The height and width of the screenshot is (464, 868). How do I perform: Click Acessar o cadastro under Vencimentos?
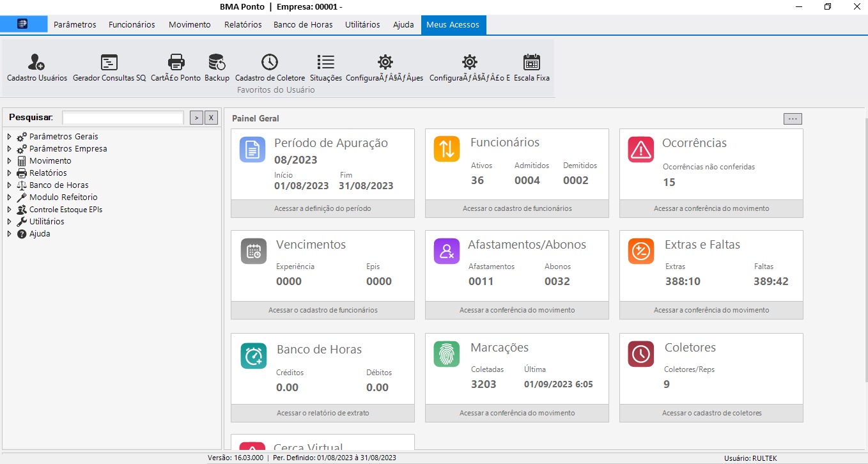click(x=323, y=310)
